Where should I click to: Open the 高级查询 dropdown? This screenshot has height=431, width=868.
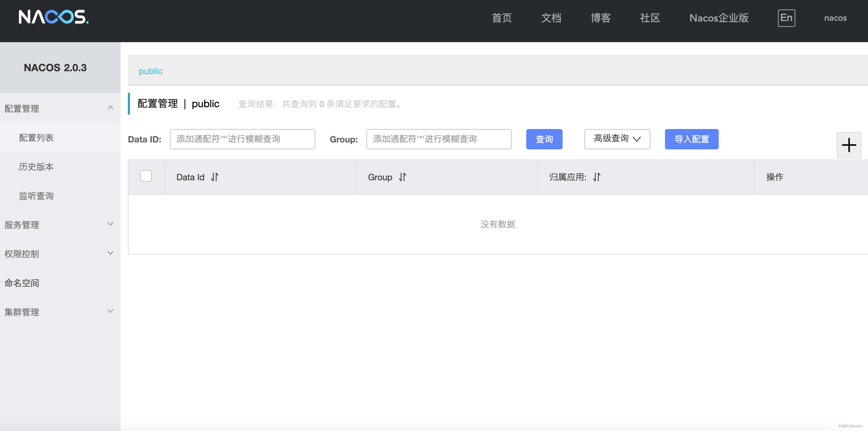[x=617, y=139]
